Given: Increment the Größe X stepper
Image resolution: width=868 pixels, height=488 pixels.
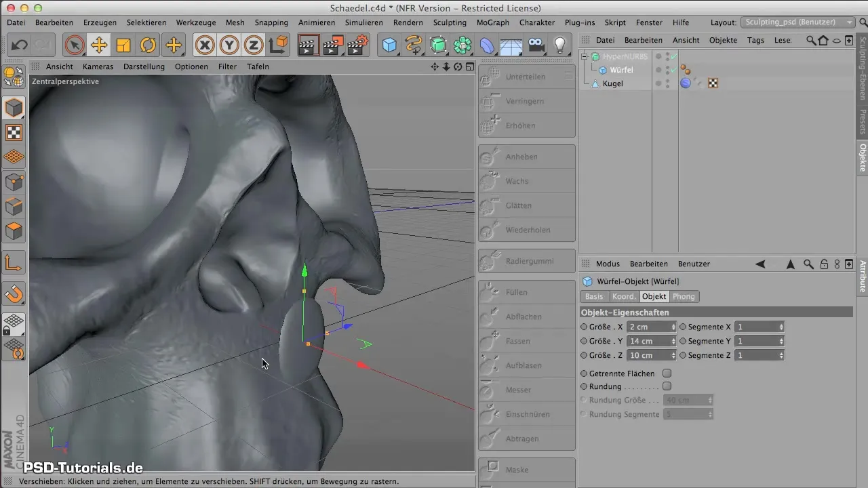Looking at the screenshot, I should coord(673,325).
